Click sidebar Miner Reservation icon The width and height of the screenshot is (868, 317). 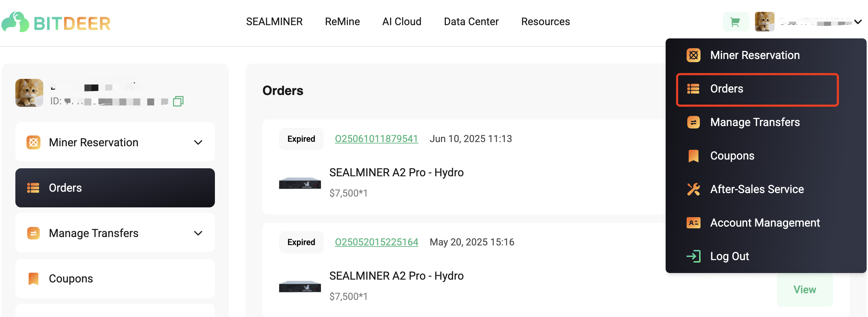coord(33,142)
